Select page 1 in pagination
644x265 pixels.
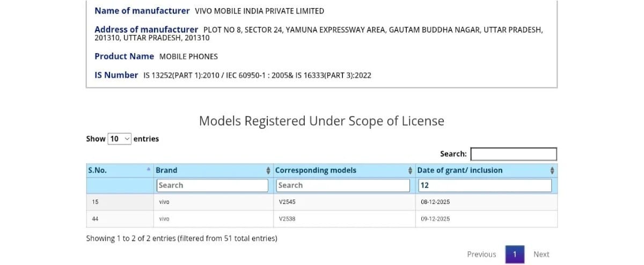point(514,254)
